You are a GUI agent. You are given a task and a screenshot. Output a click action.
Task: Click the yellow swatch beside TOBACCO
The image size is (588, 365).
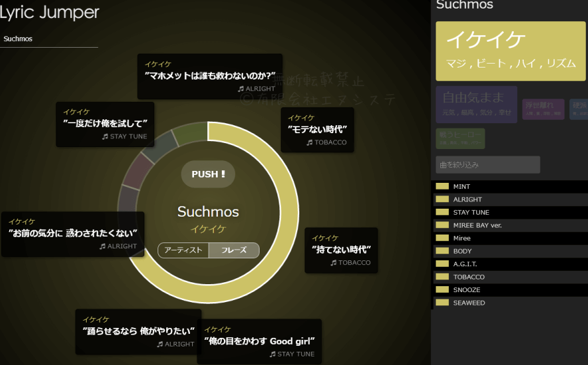(442, 276)
